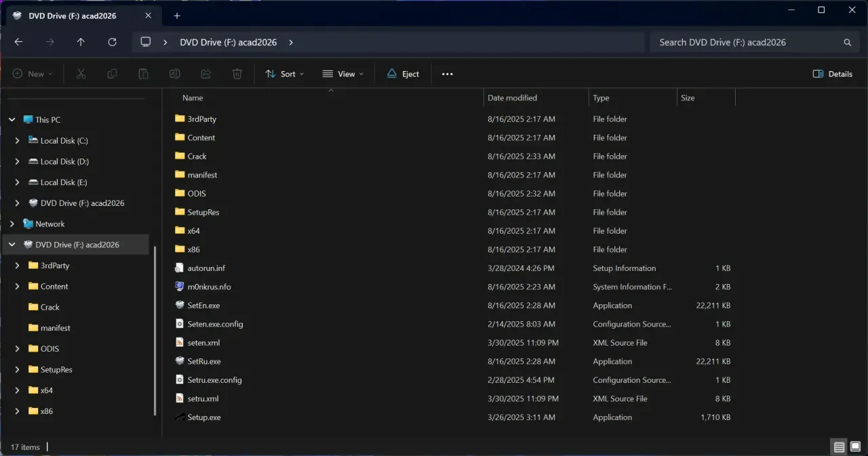Switch to details view layout icon
868x456 pixels.
click(x=840, y=447)
